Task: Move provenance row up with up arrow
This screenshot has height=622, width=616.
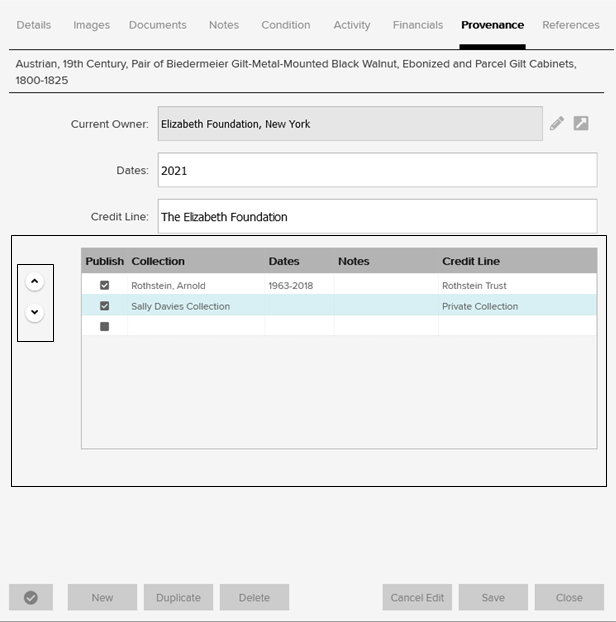Action: coord(35,282)
